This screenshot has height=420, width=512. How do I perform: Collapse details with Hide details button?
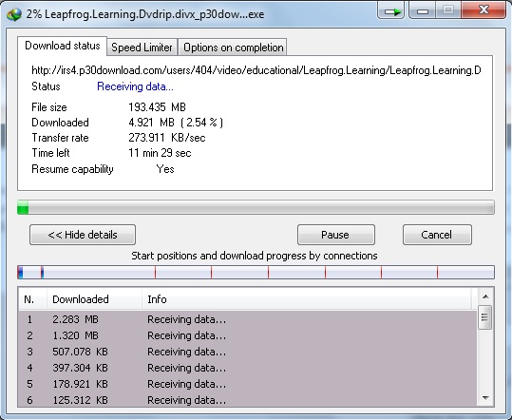click(83, 235)
